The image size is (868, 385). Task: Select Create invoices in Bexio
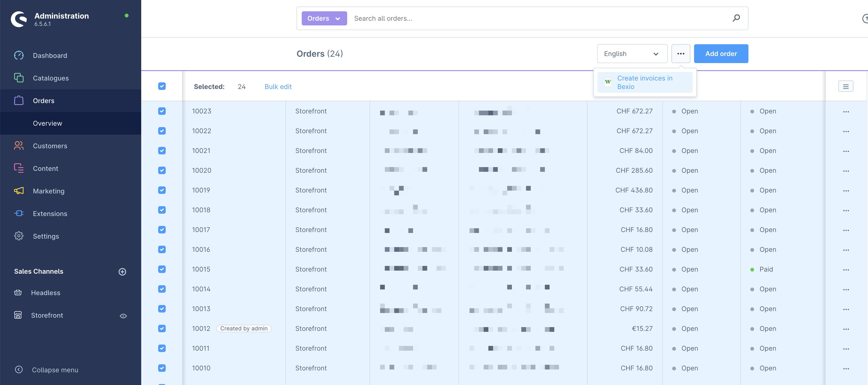coord(645,82)
